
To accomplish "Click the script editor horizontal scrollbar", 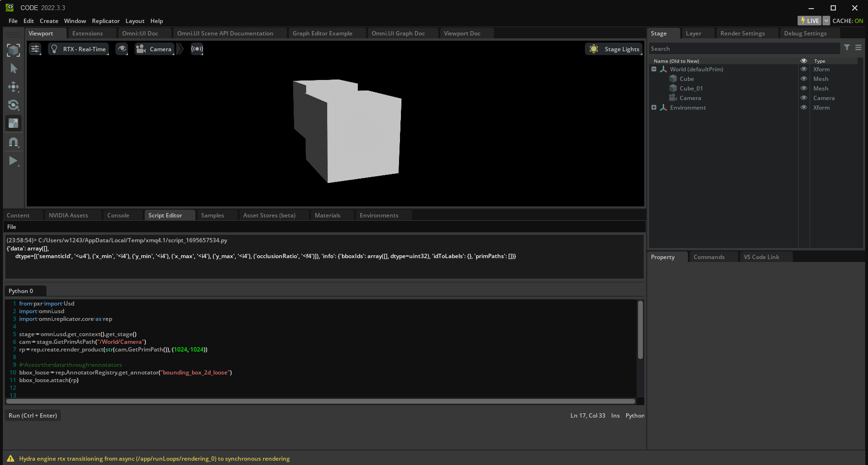I will (320, 401).
